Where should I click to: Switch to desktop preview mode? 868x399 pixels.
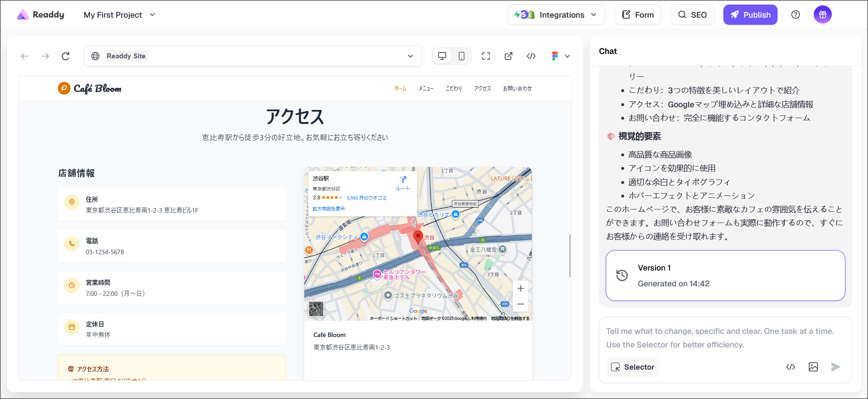point(442,56)
